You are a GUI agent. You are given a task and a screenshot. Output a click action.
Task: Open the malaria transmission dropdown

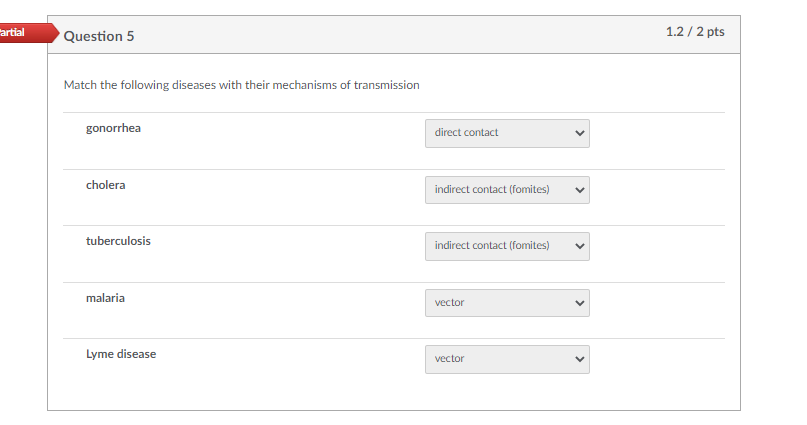507,302
